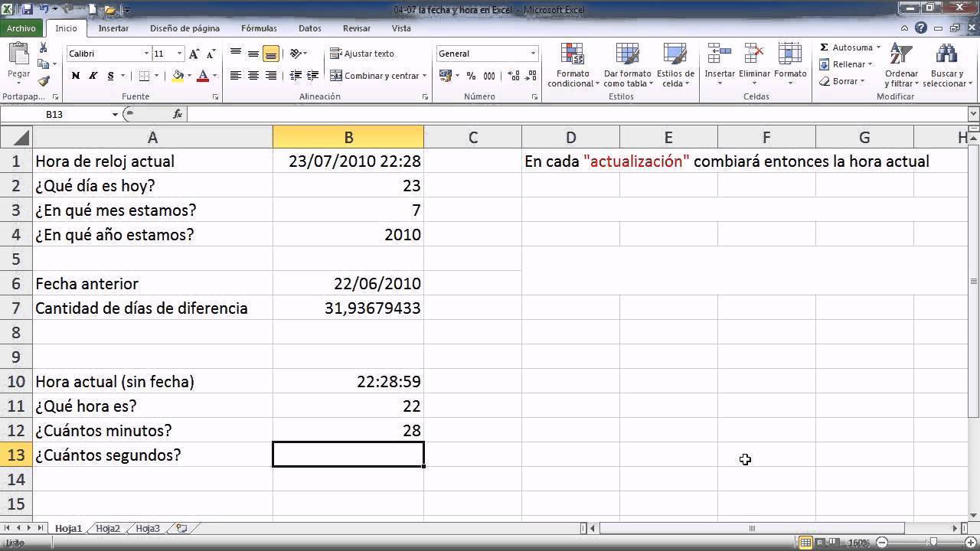Apply the red font color
Screen dimensions: 980x551
tap(203, 76)
